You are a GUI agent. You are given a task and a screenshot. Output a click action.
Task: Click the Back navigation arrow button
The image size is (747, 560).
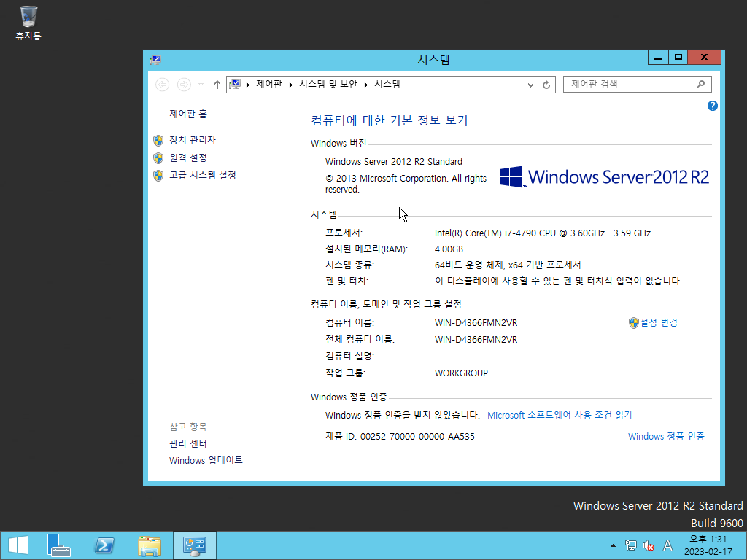click(x=163, y=85)
